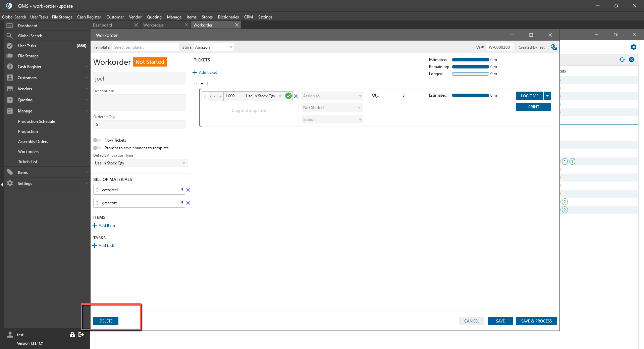Collapse the Manage sidebar section

pyautogui.click(x=86, y=111)
